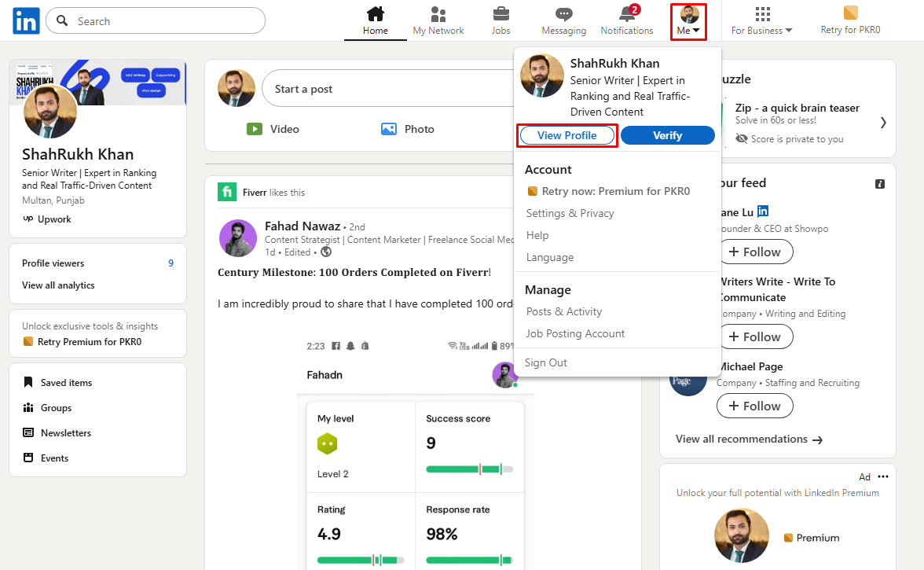Viewport: 924px width, 570px height.
Task: Open Saved items bookmark icon
Action: (27, 382)
